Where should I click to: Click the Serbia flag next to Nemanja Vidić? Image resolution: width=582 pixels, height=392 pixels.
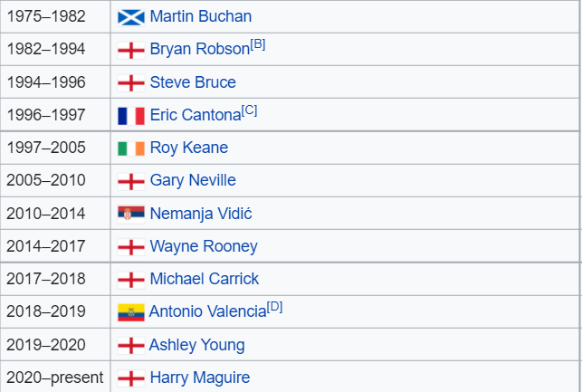pyautogui.click(x=131, y=215)
